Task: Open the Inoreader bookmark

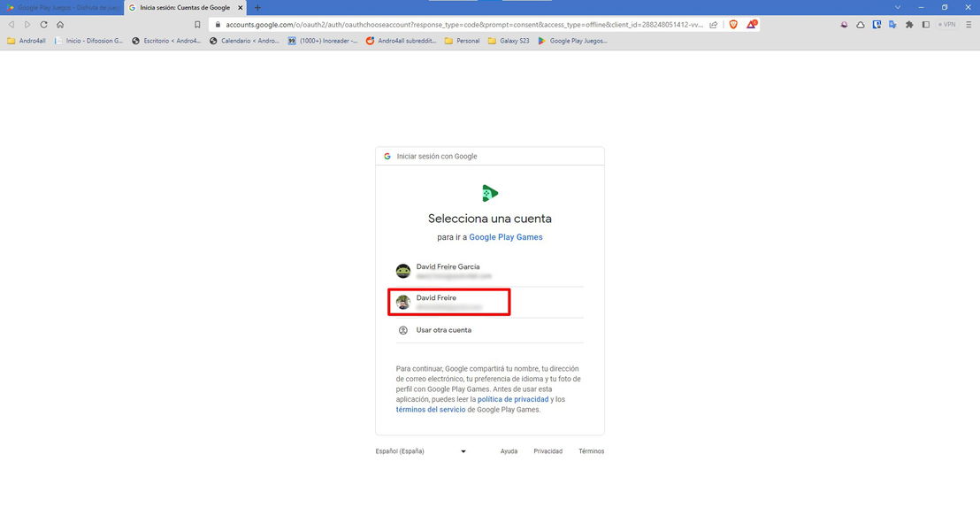Action: [323, 41]
